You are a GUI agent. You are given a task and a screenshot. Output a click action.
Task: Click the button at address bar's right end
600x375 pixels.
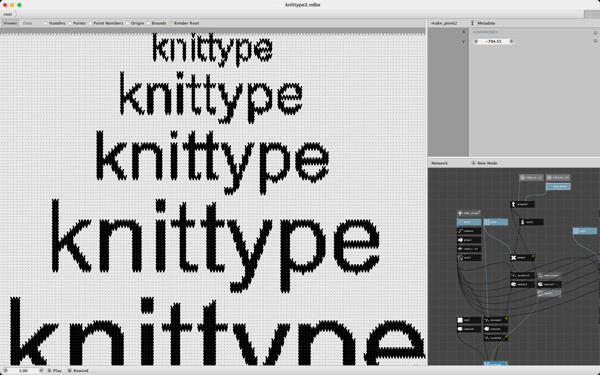[x=591, y=14]
